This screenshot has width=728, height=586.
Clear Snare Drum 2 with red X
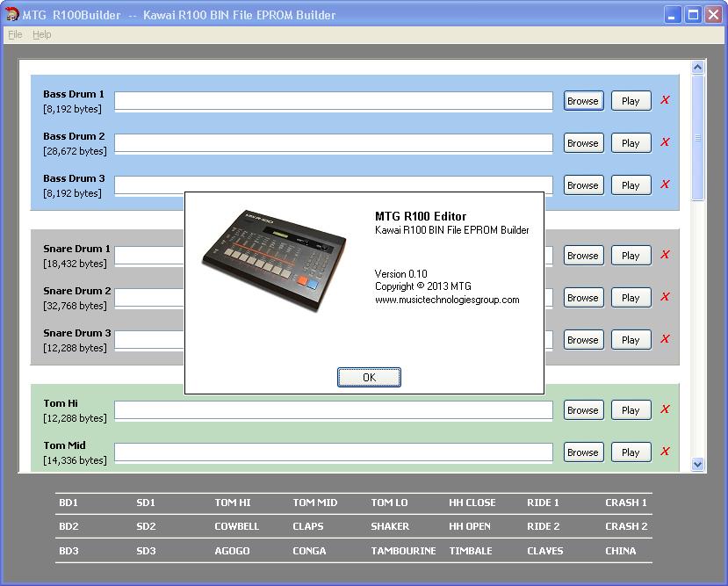[665, 297]
